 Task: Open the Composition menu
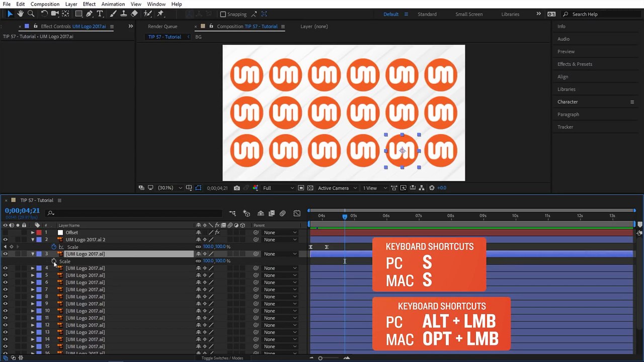(45, 4)
